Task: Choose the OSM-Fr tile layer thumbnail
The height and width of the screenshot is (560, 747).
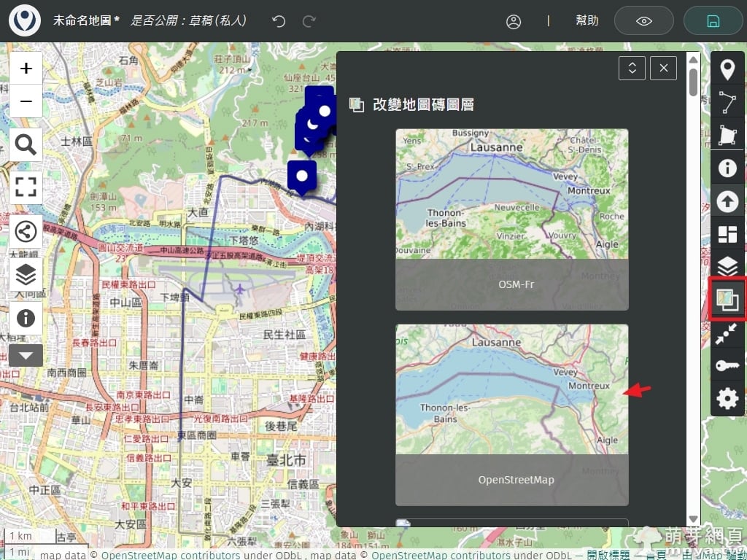Action: 511,209
